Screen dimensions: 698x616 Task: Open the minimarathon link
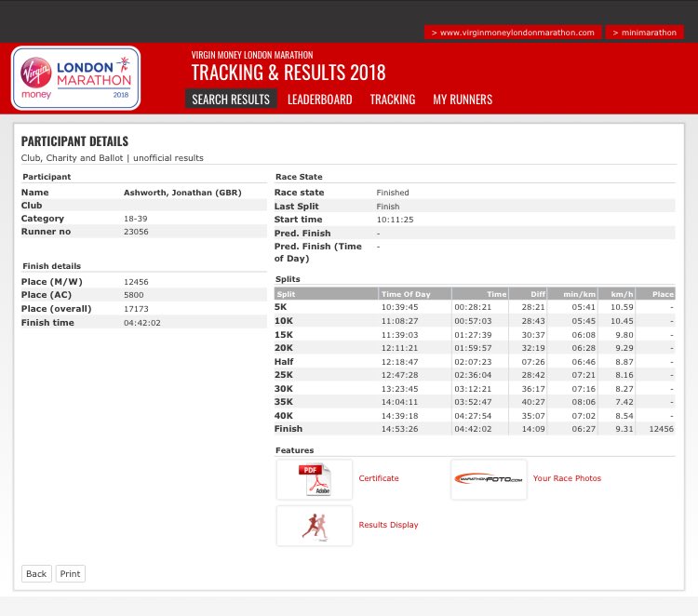click(x=644, y=33)
